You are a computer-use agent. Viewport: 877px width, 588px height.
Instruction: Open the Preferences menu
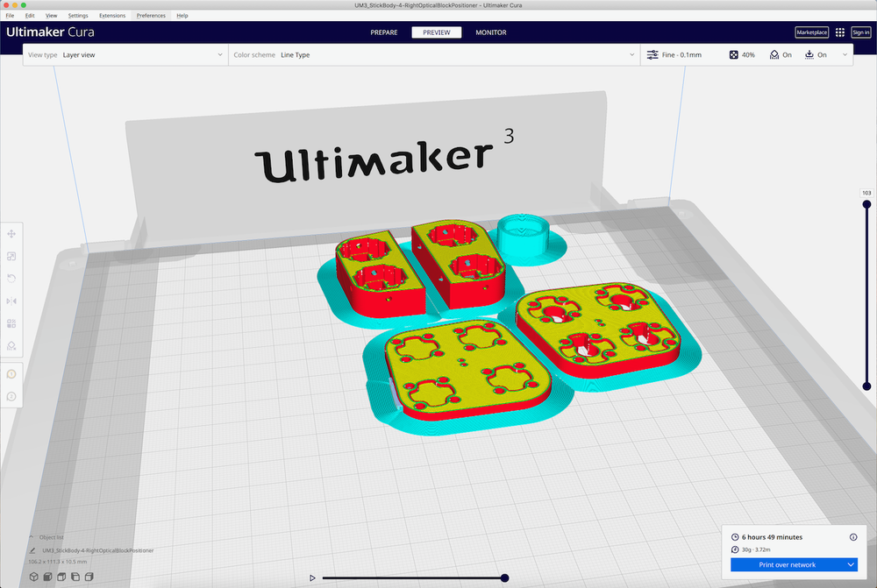(x=151, y=16)
